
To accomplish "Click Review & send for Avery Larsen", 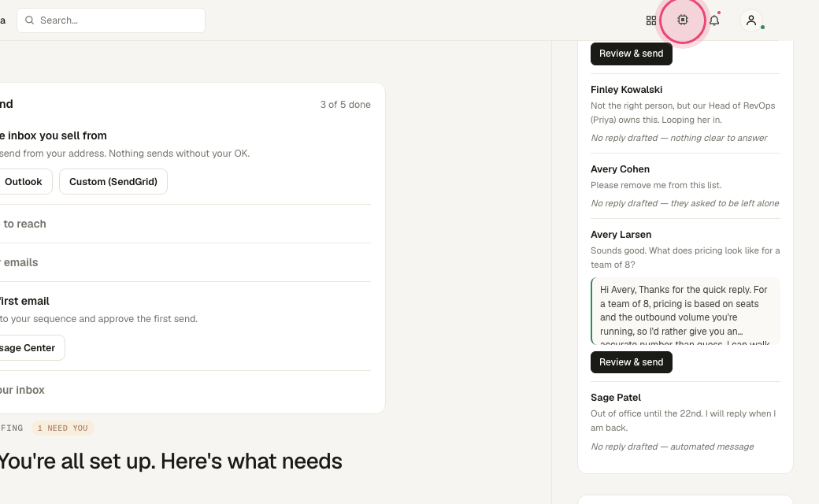I will point(631,362).
